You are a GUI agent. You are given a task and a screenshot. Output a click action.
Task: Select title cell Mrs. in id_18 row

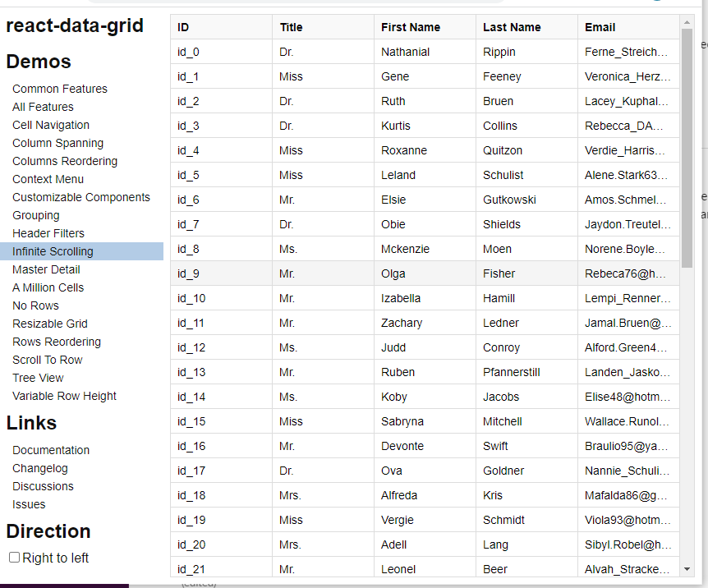(x=324, y=495)
